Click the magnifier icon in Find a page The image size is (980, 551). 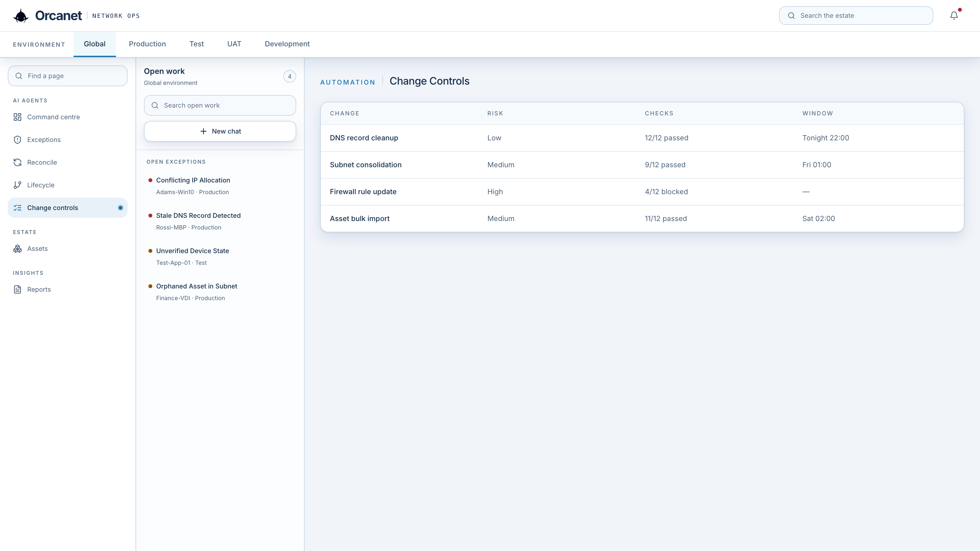click(19, 76)
